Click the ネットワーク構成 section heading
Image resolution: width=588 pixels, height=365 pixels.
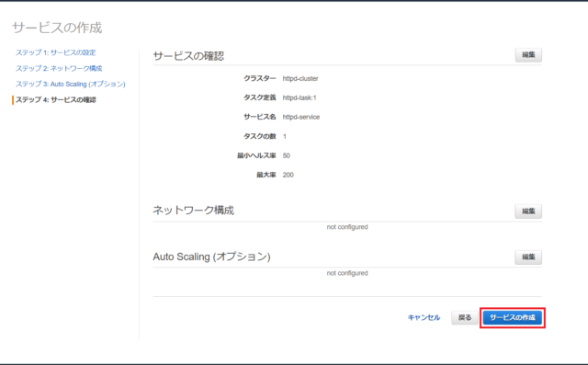[x=194, y=210]
